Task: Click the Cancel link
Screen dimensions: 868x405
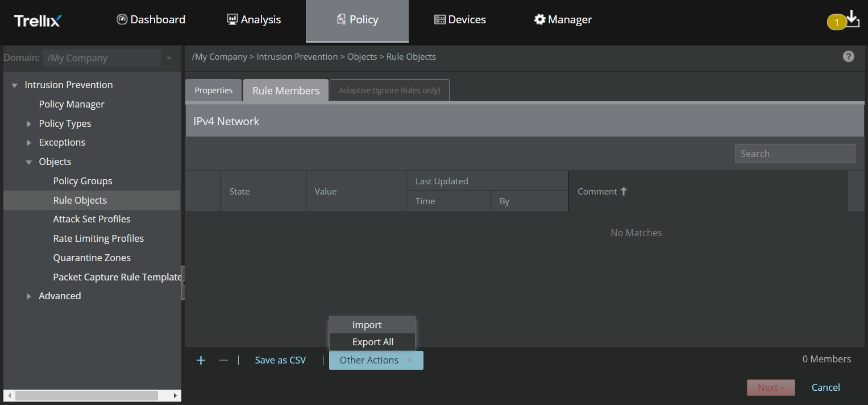Action: pos(825,387)
